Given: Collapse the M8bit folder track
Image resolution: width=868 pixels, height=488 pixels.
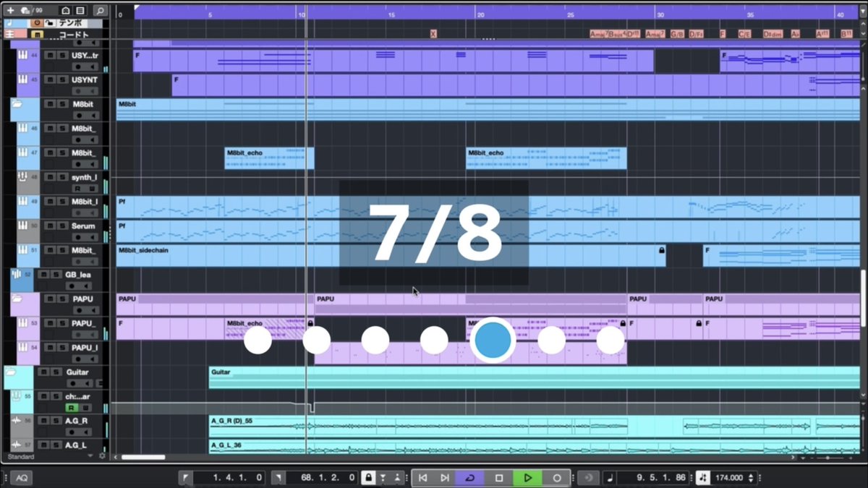Looking at the screenshot, I should [x=16, y=104].
